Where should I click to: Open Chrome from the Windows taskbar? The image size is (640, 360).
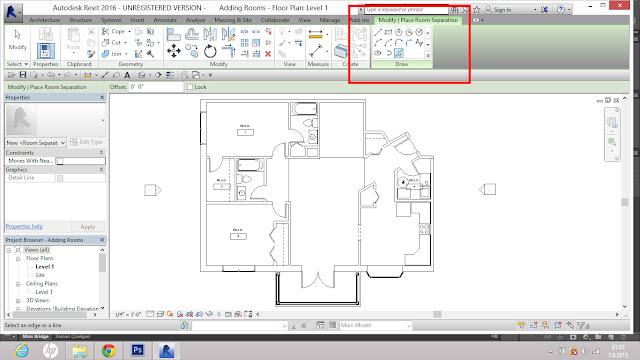(109, 350)
